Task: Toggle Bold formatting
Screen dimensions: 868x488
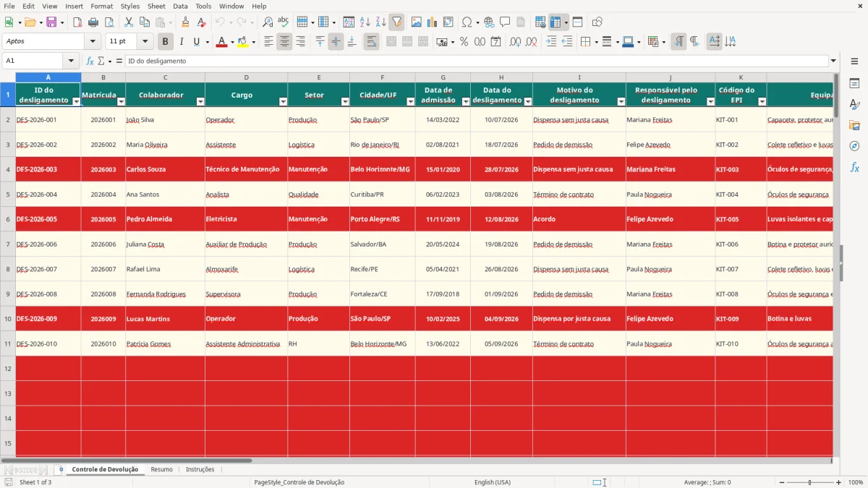Action: pyautogui.click(x=166, y=42)
